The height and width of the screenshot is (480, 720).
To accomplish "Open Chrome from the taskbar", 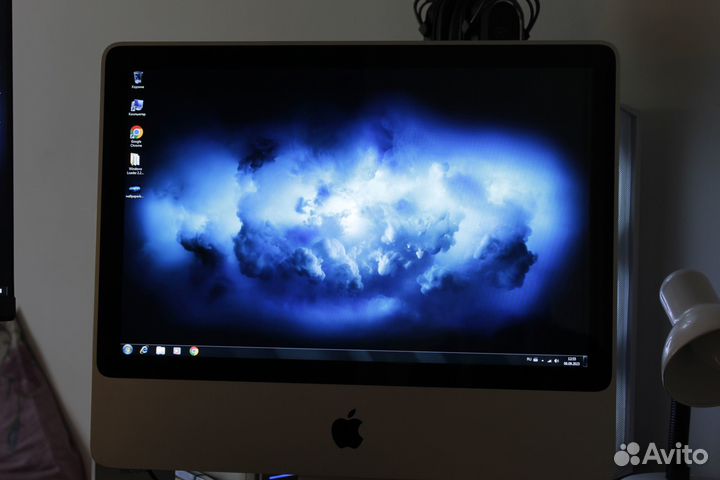I will [194, 351].
